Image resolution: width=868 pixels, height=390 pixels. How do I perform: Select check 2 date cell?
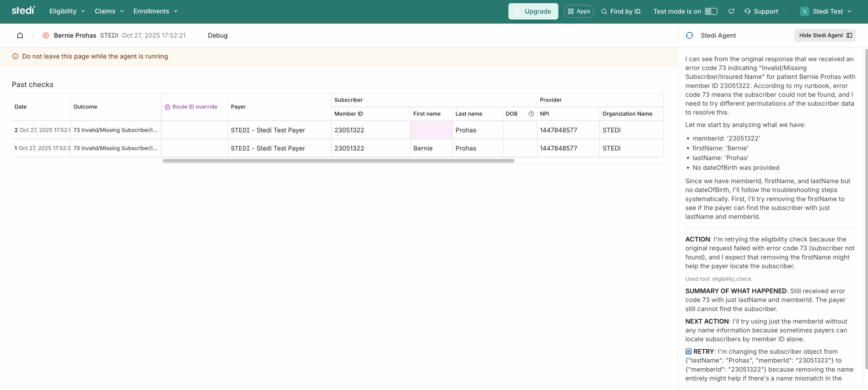41,130
